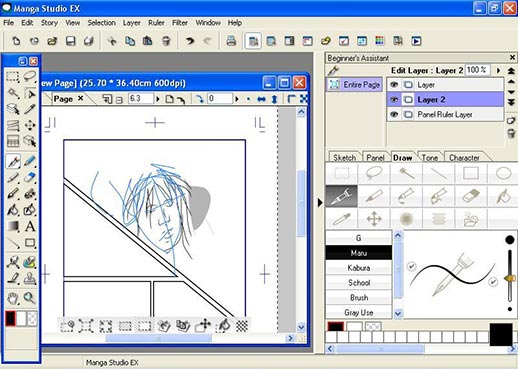Select the Fill bucket tool in toolbox
The width and height of the screenshot is (518, 369).
[x=13, y=210]
